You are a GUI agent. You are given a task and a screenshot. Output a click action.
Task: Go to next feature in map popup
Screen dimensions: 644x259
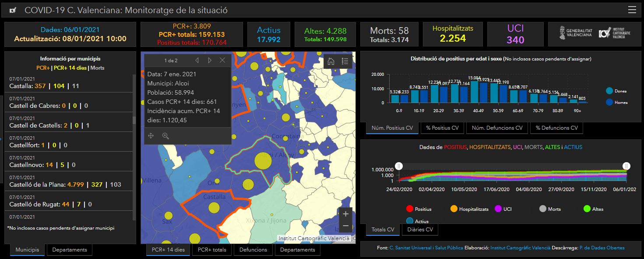click(x=210, y=60)
